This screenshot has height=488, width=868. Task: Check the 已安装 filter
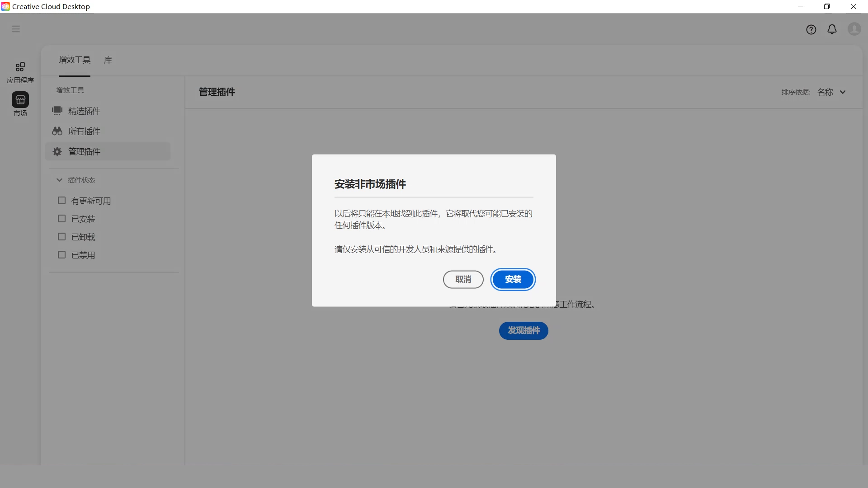pyautogui.click(x=62, y=218)
